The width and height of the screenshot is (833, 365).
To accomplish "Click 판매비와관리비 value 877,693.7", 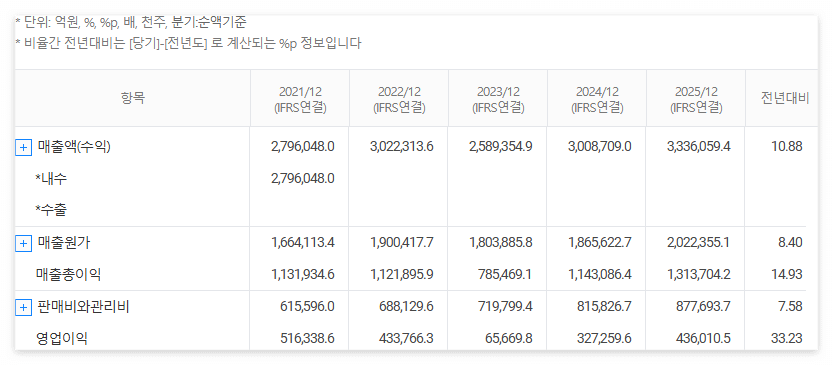I will click(703, 307).
